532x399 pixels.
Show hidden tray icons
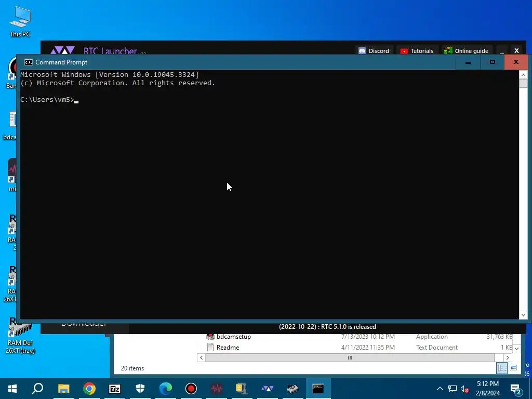coord(440,389)
